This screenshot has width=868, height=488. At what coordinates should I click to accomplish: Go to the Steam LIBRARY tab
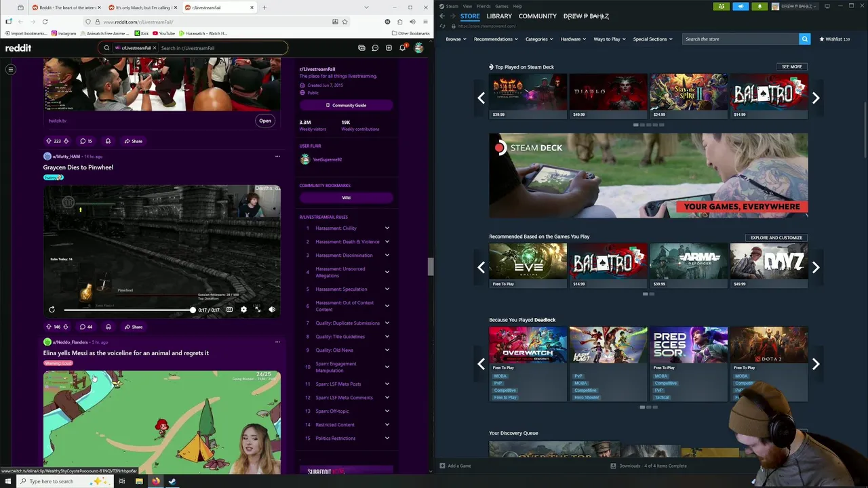pos(499,16)
